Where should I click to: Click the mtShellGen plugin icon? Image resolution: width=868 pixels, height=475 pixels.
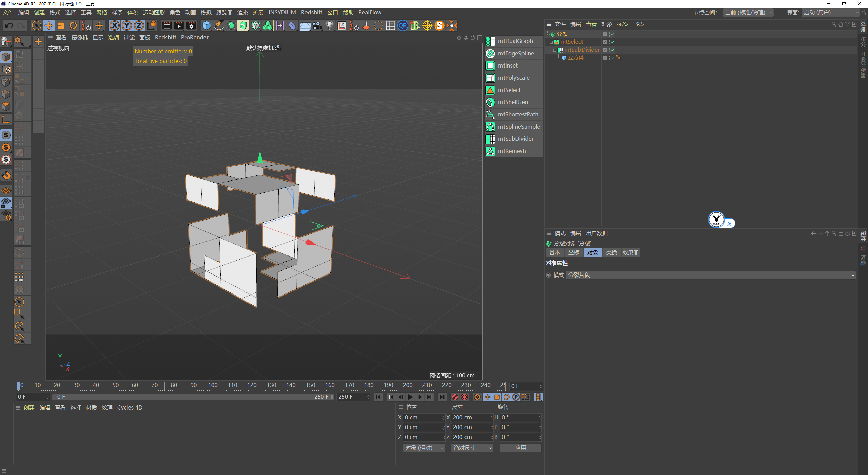pos(490,102)
